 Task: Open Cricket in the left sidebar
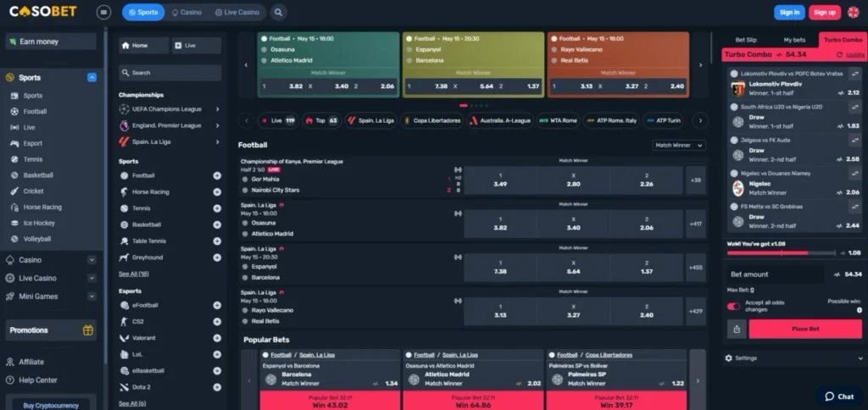tap(33, 191)
